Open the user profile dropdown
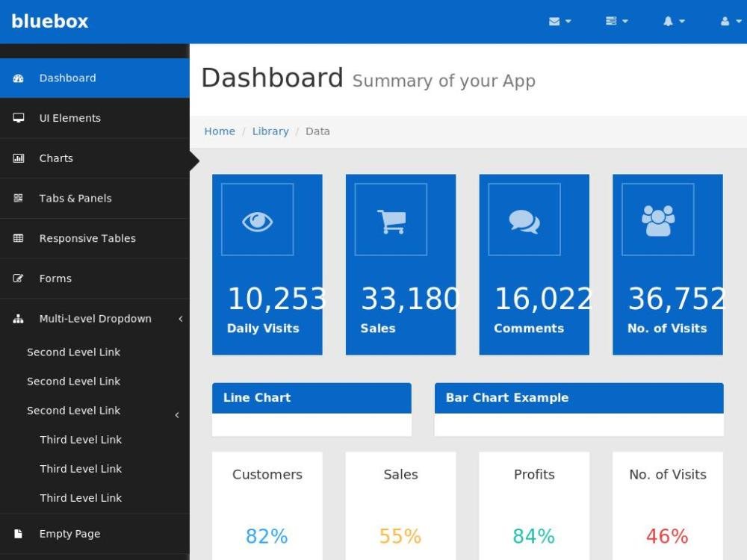The image size is (747, 560). click(x=730, y=22)
